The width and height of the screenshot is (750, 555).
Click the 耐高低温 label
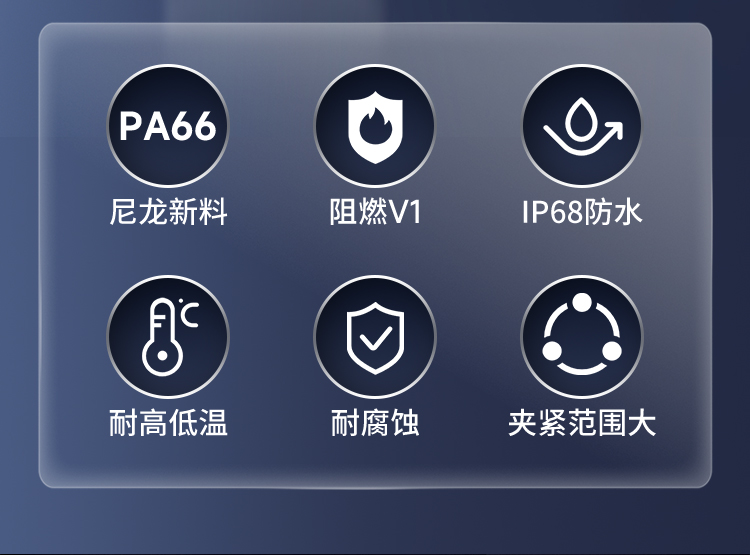click(x=168, y=422)
